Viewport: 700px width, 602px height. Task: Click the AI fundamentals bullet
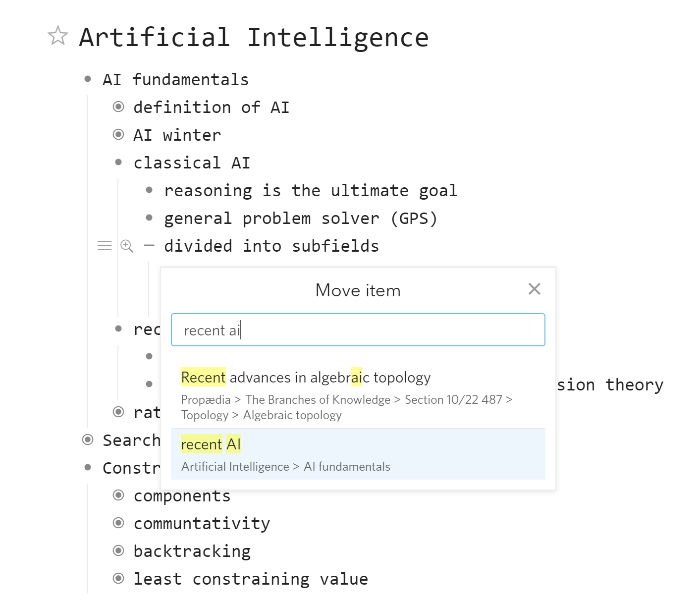point(88,79)
